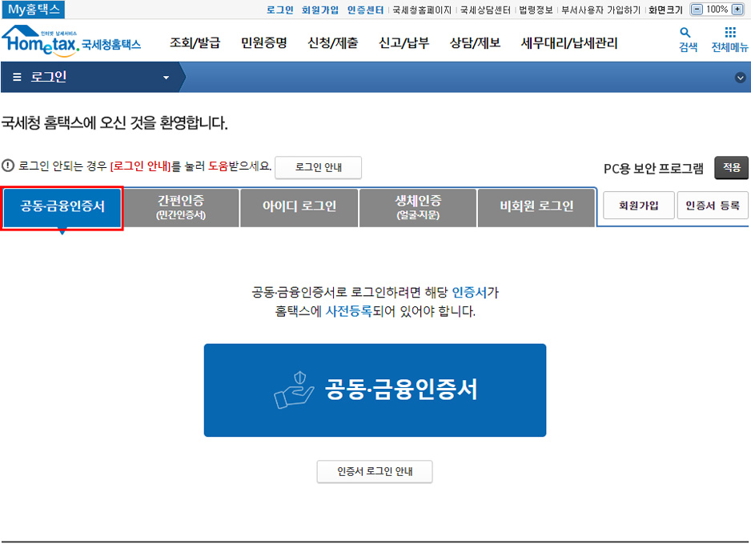Expand the 로그인 breadcrumb dropdown arrow

tap(167, 77)
